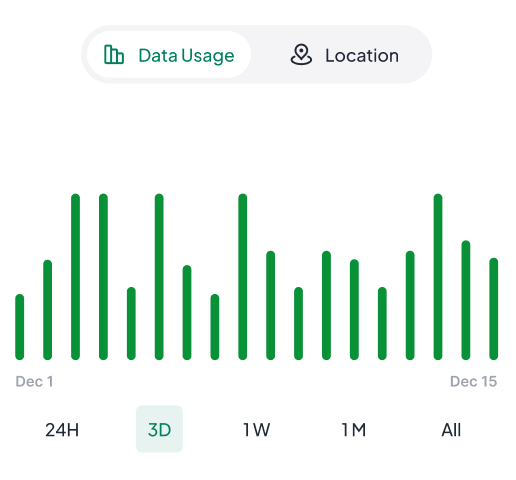Select the third bar, first full-height one
Image resolution: width=516 pixels, height=480 pixels.
pos(76,277)
